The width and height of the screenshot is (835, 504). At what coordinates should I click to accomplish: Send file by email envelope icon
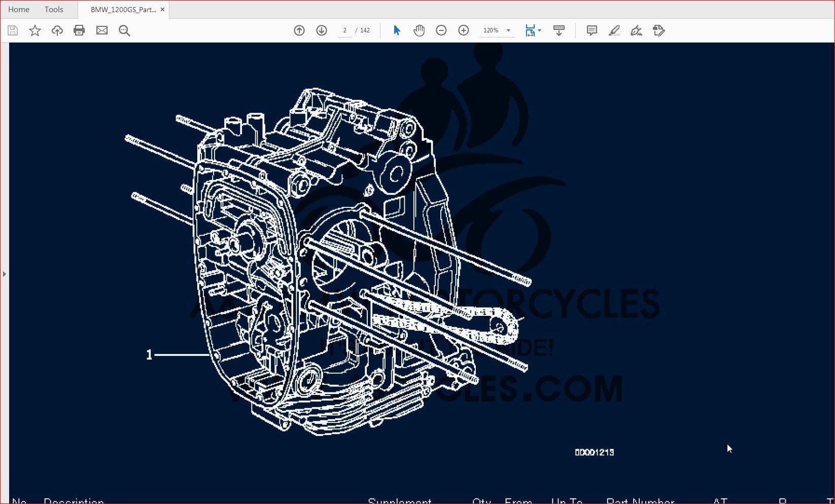pyautogui.click(x=102, y=30)
